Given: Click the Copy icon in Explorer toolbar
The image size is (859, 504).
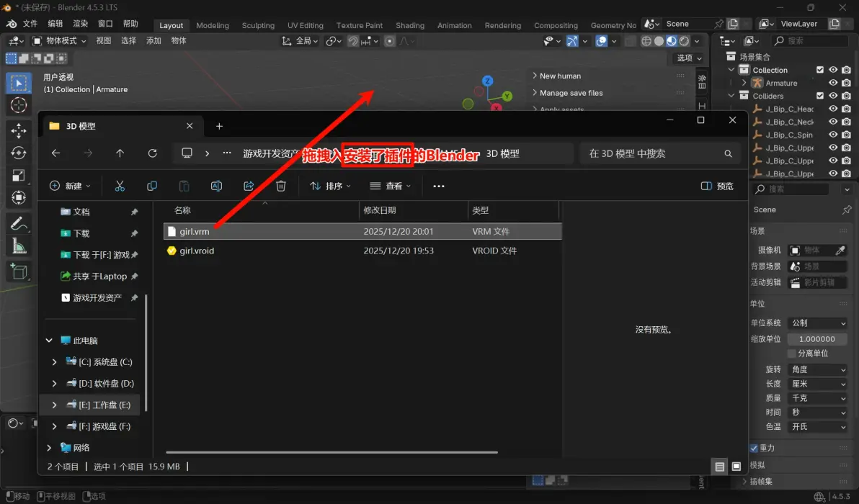Looking at the screenshot, I should pos(152,186).
